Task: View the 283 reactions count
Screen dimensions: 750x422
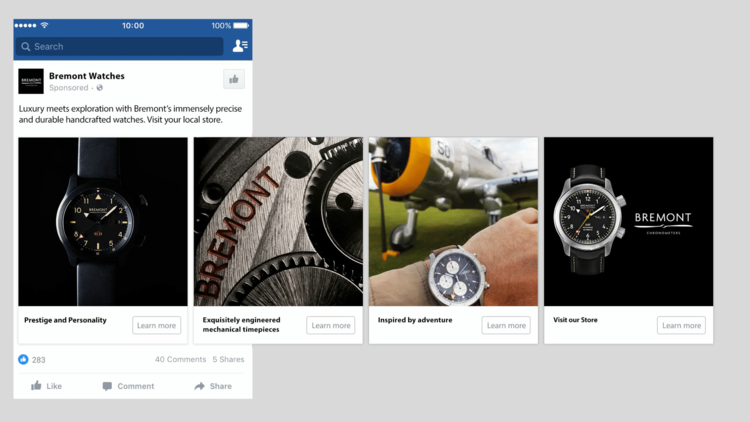Action: [x=39, y=360]
